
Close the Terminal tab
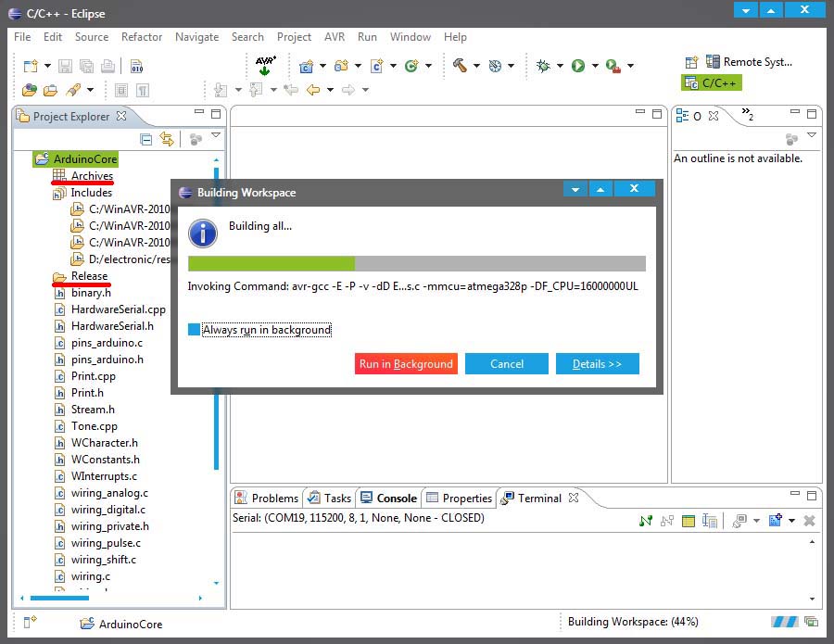click(x=574, y=498)
